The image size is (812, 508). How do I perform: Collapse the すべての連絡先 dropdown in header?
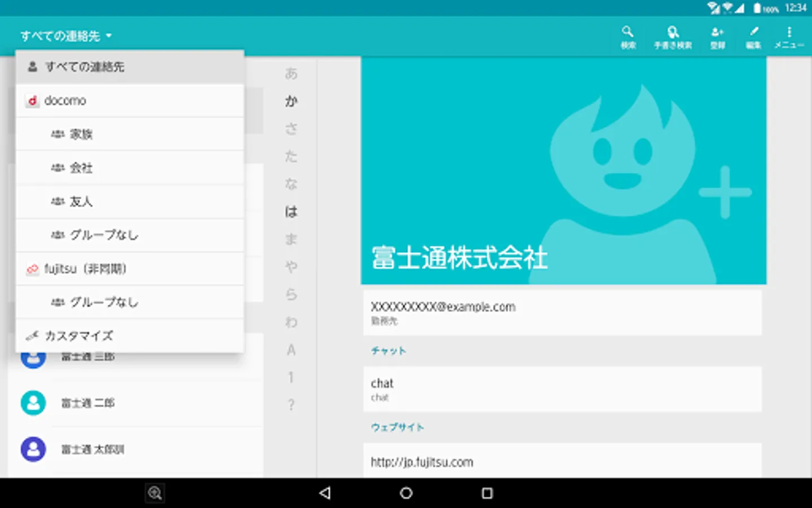66,36
